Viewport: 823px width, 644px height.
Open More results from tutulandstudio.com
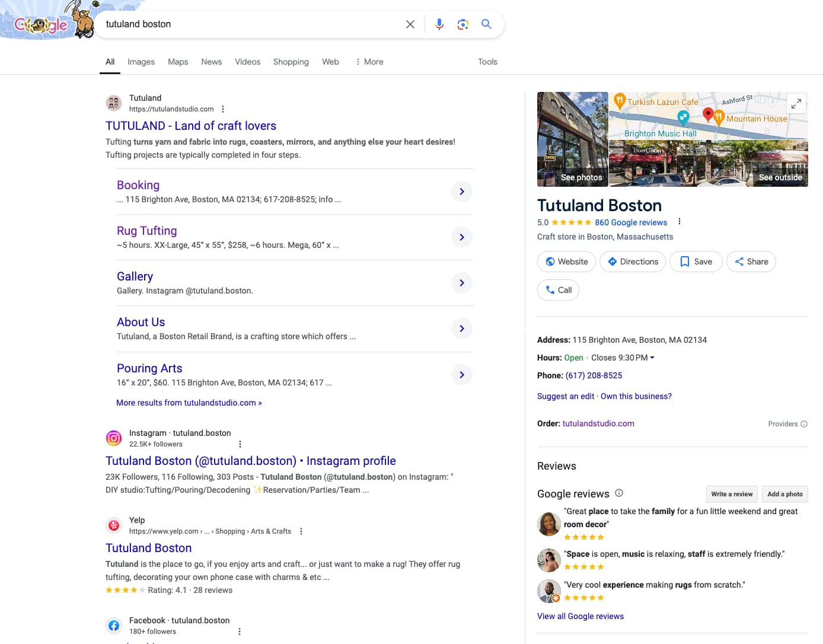189,403
